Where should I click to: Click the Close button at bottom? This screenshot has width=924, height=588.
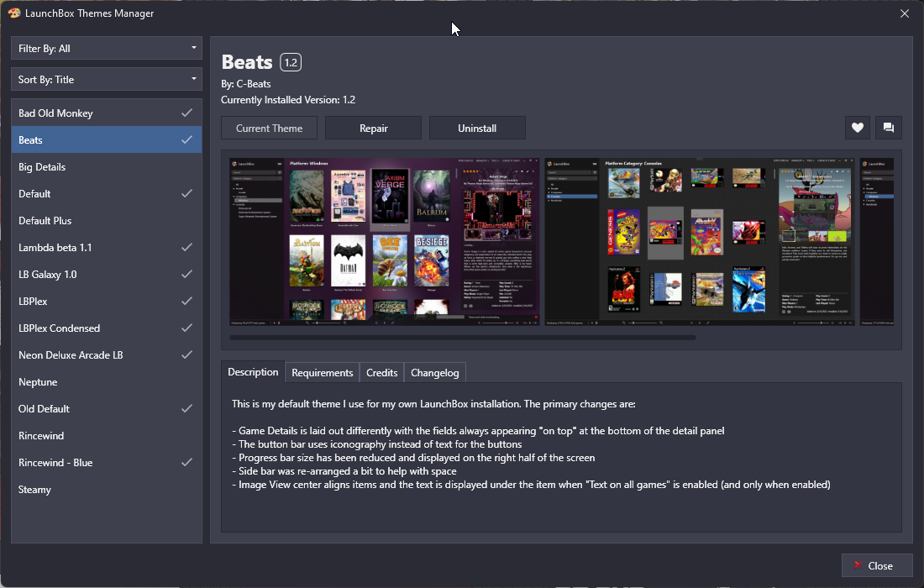[877, 565]
